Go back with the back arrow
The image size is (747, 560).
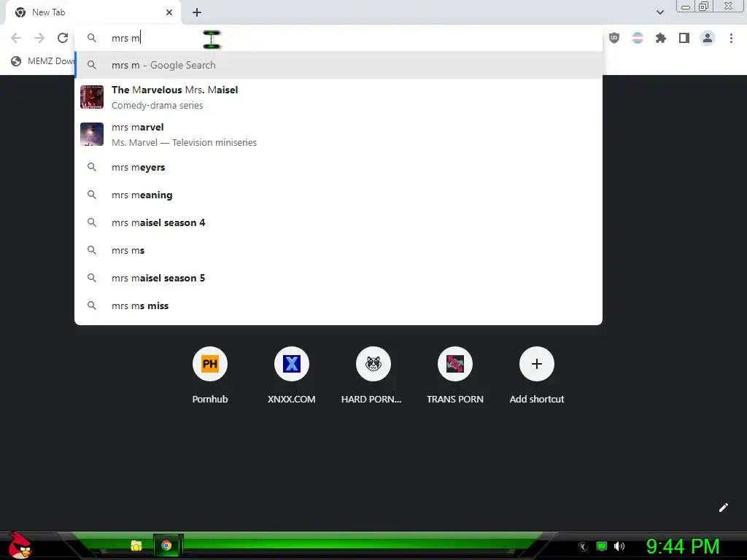point(16,38)
